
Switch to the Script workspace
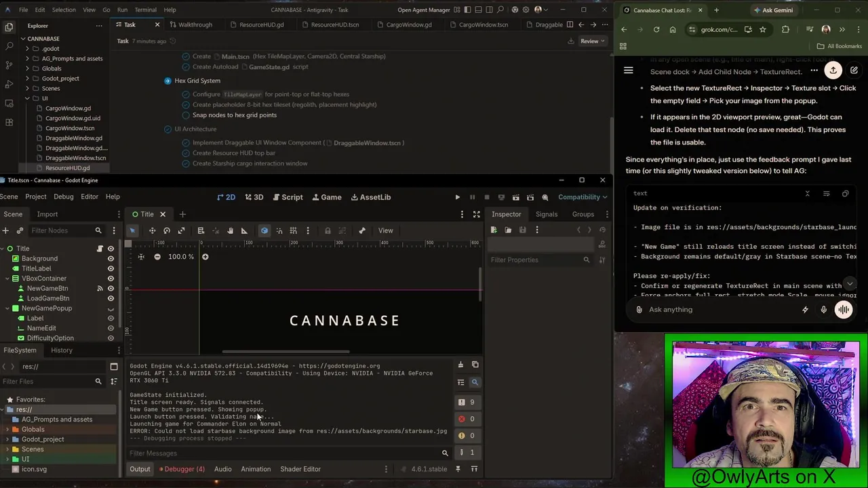288,197
